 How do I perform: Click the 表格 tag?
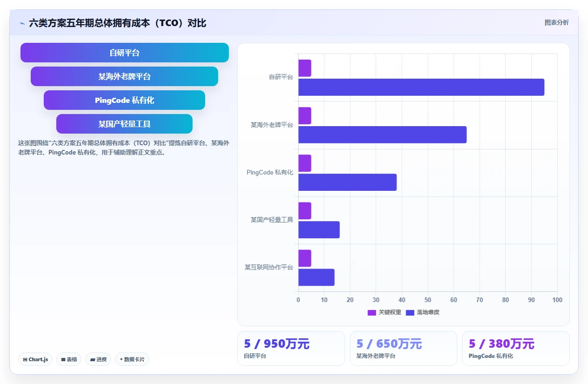coord(69,359)
